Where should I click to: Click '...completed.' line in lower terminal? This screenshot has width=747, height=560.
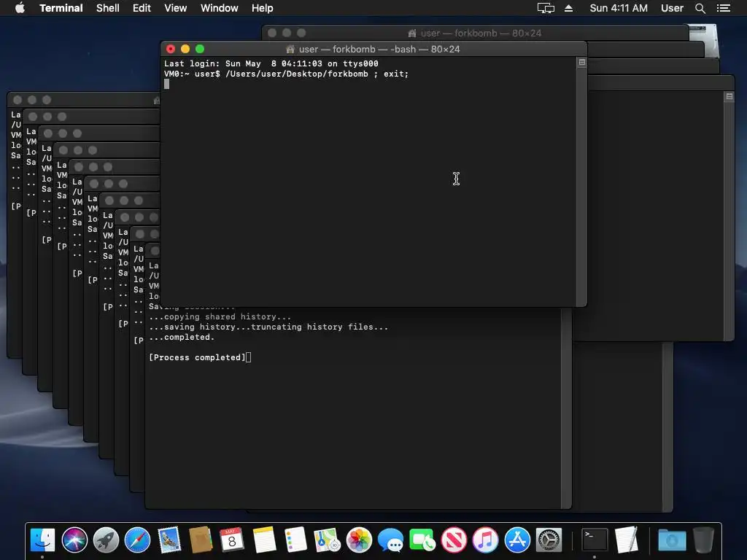(182, 337)
